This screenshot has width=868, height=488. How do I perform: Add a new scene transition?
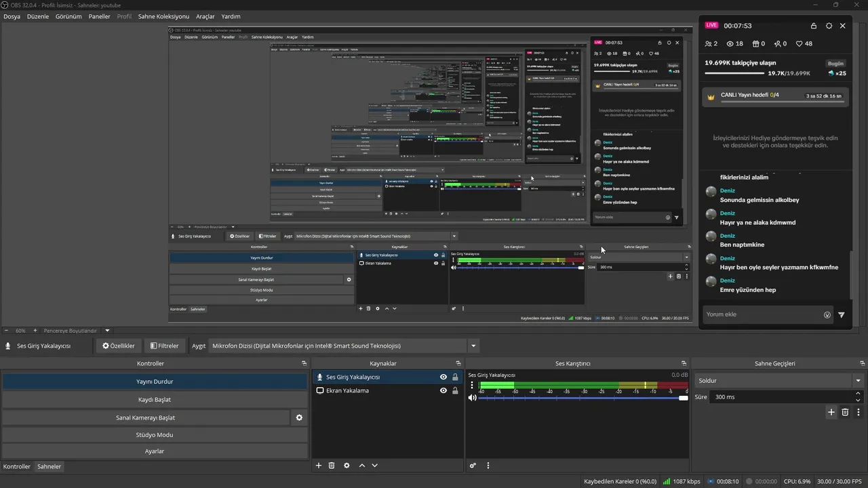(x=831, y=411)
